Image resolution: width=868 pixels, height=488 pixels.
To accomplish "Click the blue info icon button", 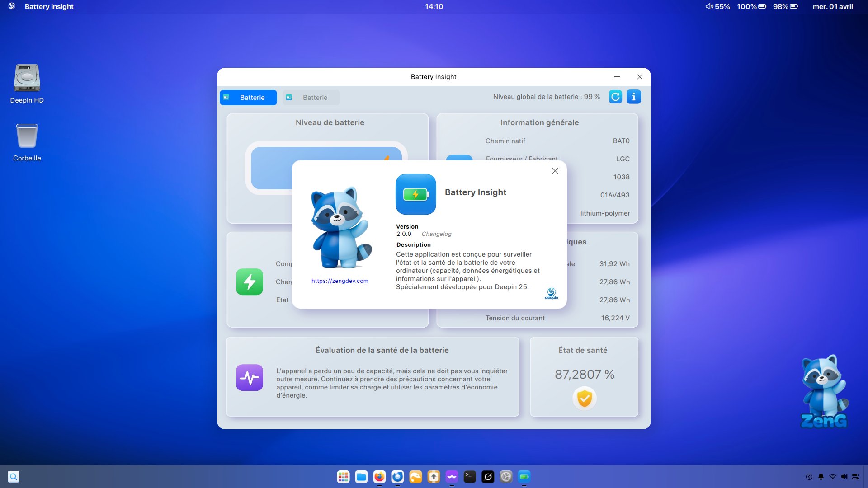I will coord(633,97).
